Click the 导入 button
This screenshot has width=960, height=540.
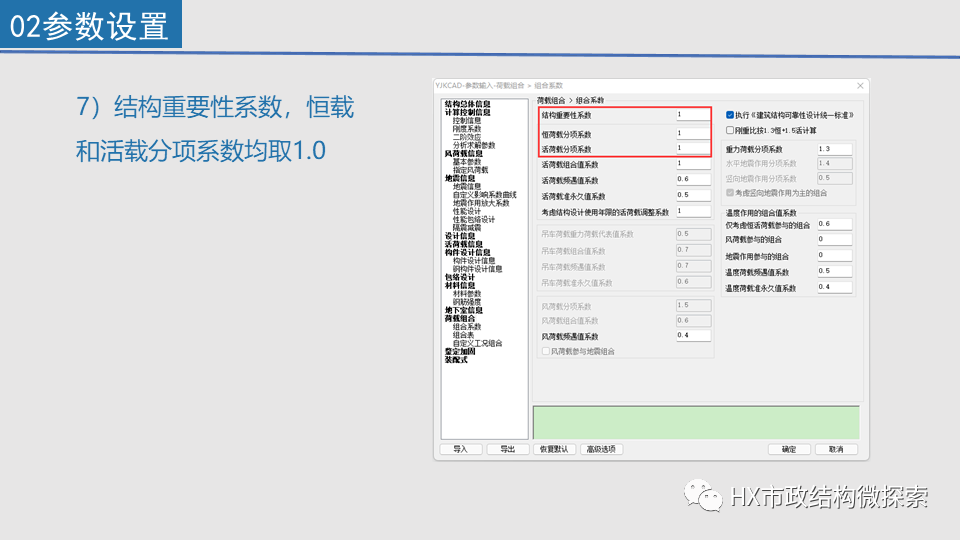[460, 449]
